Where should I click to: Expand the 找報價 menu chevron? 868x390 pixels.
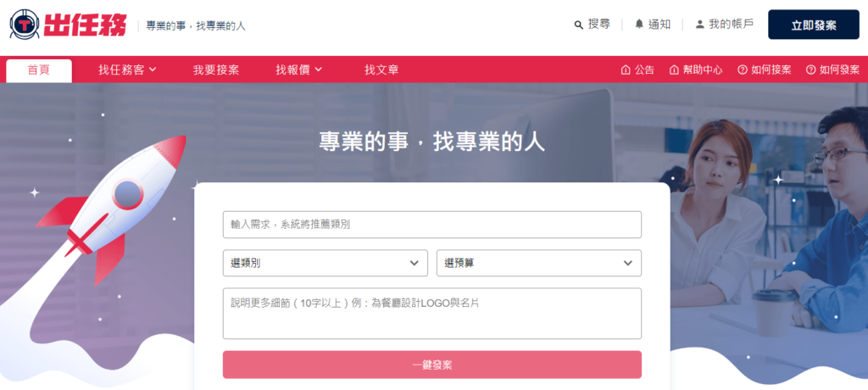318,70
